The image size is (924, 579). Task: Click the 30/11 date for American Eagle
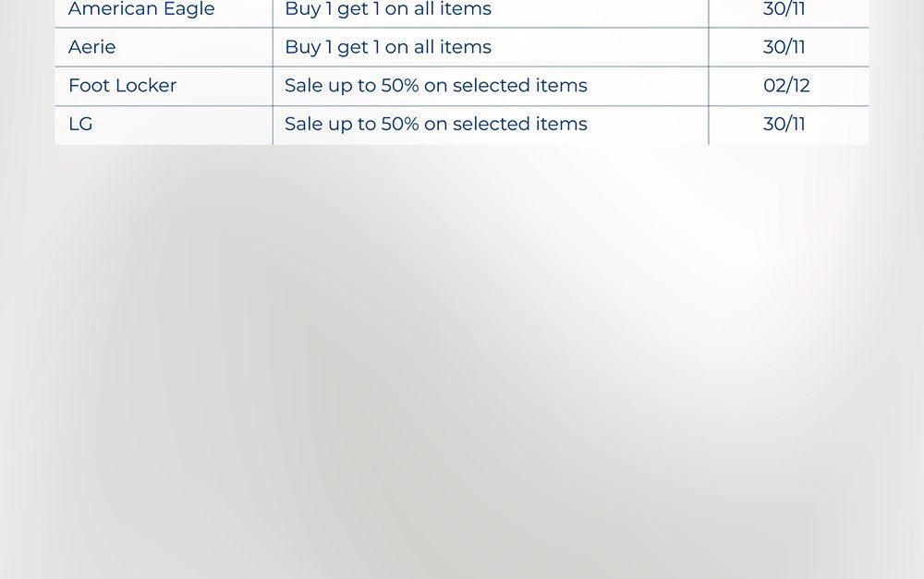(784, 10)
